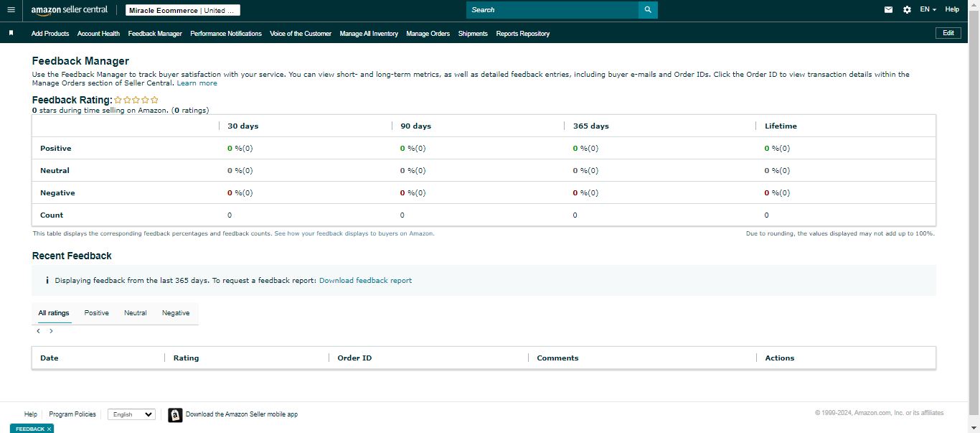Go to next feedback page arrow
The image size is (980, 433).
(x=51, y=331)
